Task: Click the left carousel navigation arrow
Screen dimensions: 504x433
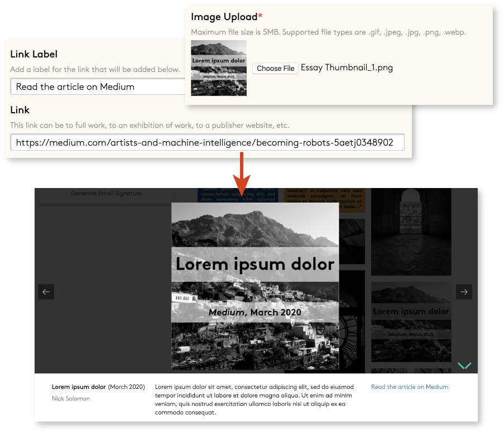Action: (46, 291)
